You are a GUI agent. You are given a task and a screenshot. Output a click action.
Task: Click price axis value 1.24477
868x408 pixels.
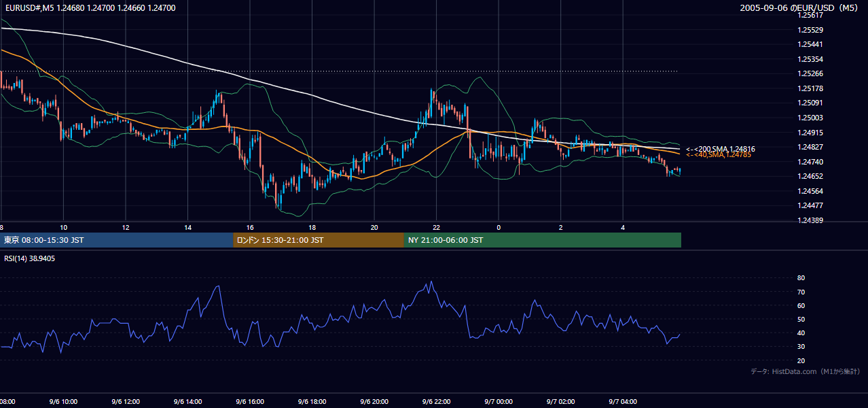coord(811,206)
